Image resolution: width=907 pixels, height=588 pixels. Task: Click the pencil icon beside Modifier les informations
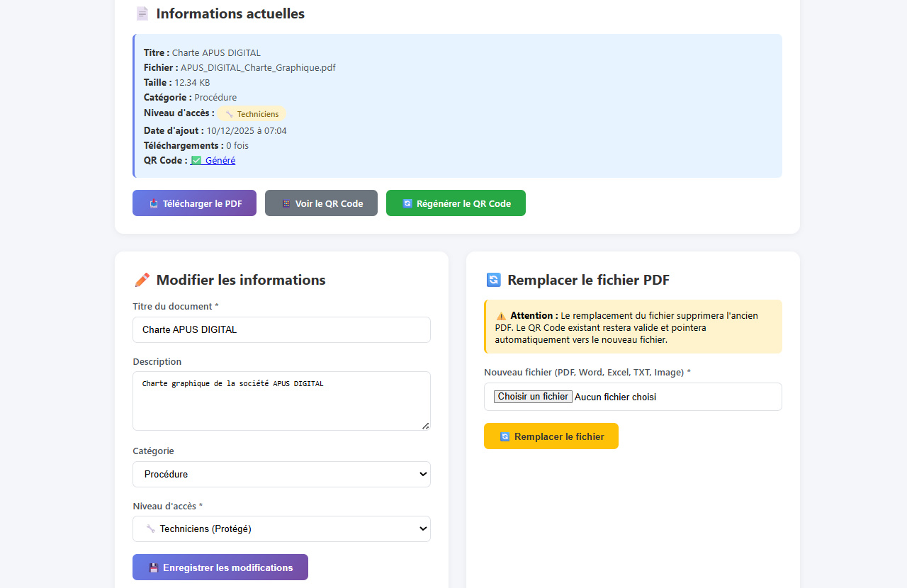[142, 281]
